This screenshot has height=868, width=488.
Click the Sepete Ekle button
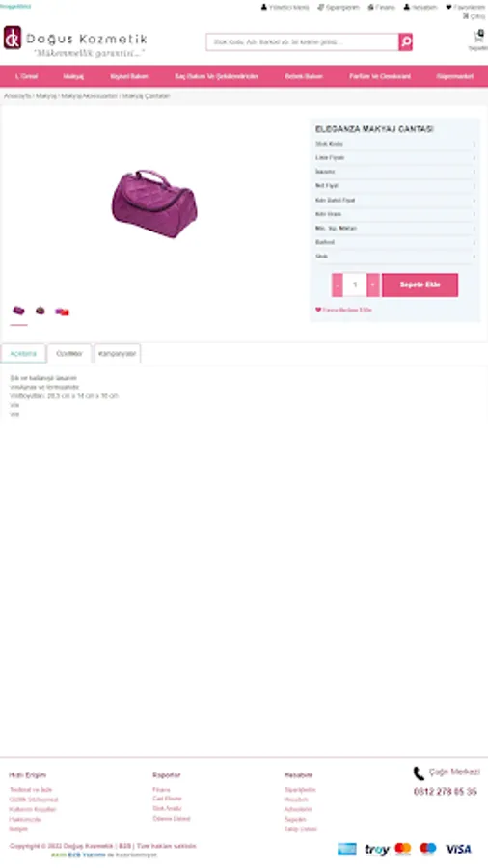point(420,285)
